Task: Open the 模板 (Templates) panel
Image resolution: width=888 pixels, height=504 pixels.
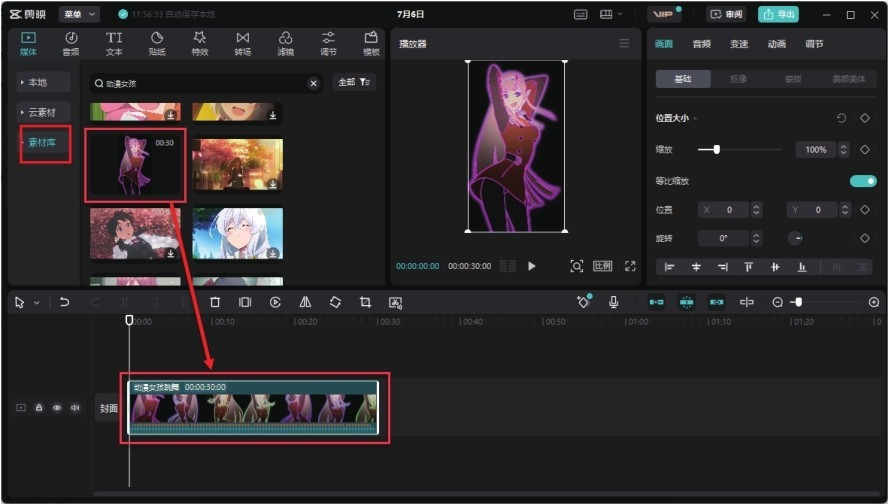Action: 371,44
